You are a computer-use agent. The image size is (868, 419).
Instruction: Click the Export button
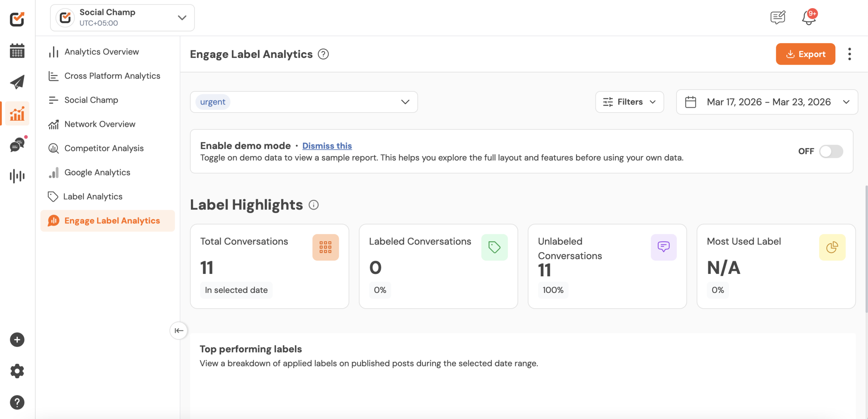[805, 54]
